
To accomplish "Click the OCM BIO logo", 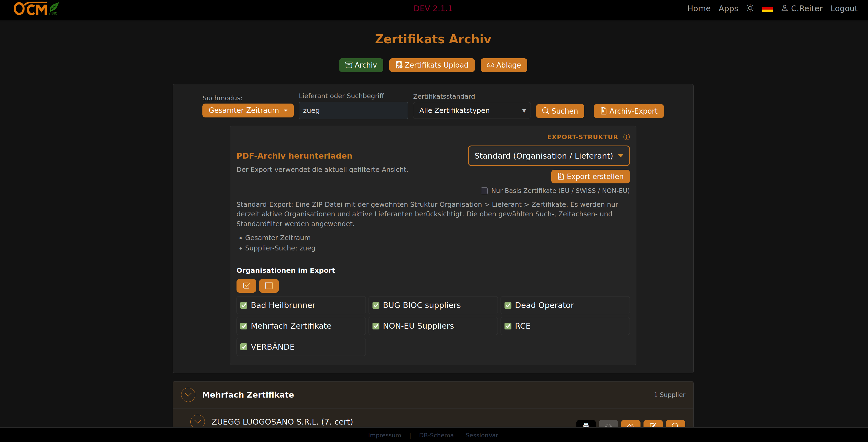I will point(36,9).
